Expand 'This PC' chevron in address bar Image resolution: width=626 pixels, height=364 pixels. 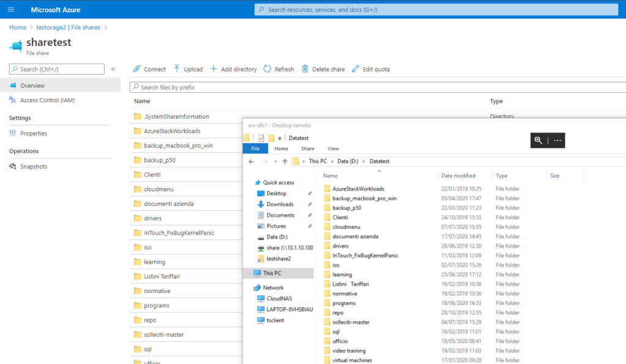[332, 161]
